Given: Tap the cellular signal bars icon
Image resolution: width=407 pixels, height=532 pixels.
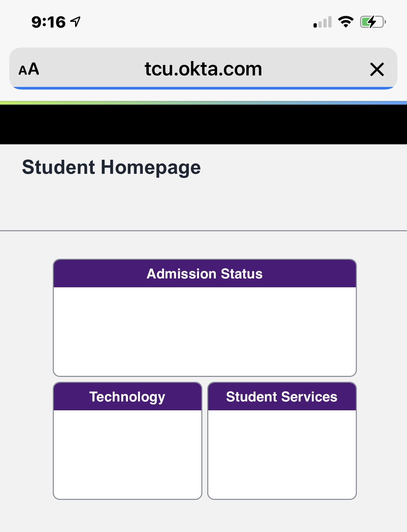Looking at the screenshot, I should tap(322, 22).
